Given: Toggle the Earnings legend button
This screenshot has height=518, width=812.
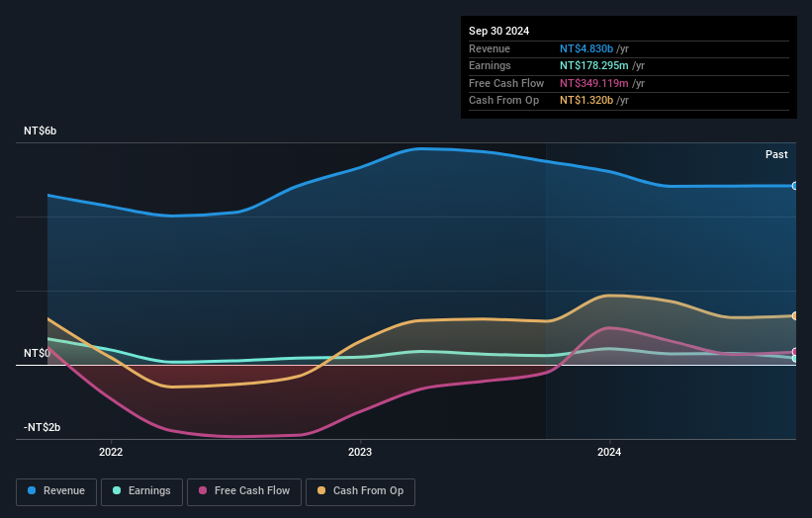Looking at the screenshot, I should pos(141,491).
